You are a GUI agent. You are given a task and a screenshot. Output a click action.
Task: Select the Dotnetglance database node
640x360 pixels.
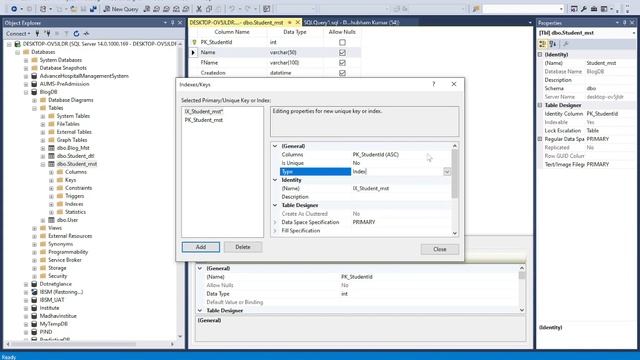(56, 284)
